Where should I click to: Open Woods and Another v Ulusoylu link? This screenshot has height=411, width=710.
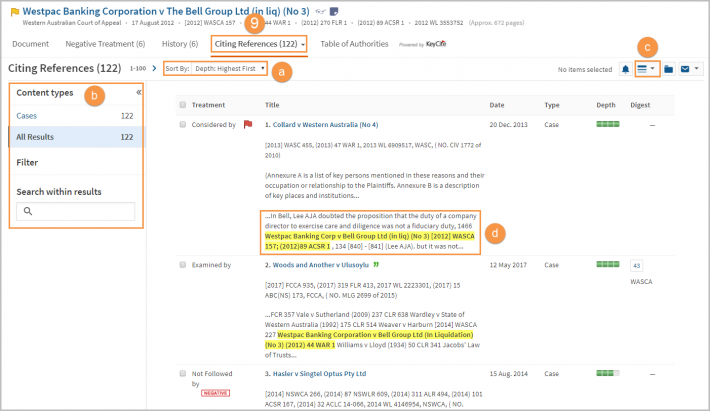point(321,265)
